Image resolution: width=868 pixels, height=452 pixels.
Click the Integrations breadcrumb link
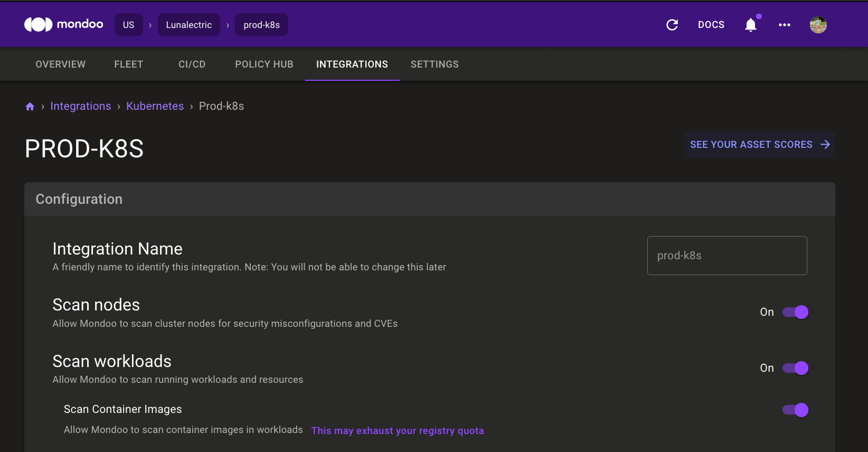click(x=81, y=106)
